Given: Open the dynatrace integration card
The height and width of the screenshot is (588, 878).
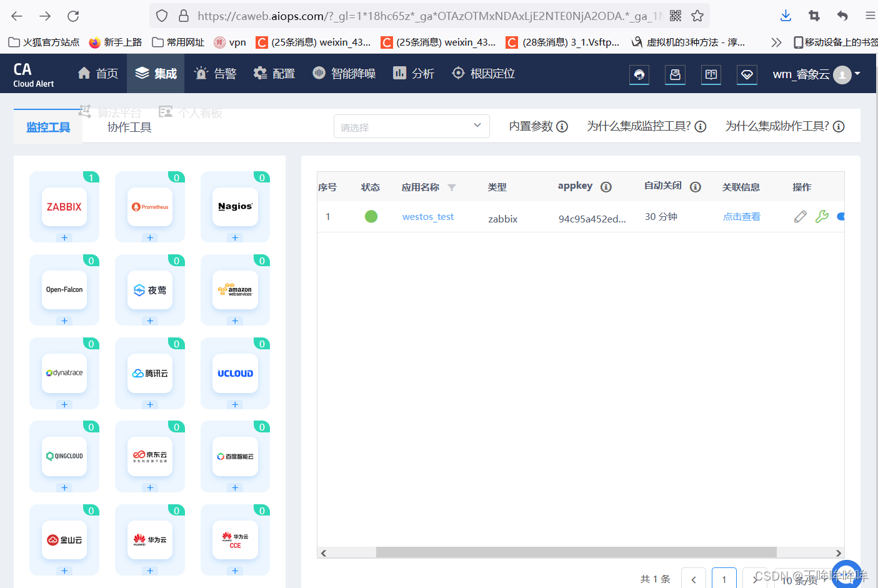Looking at the screenshot, I should point(64,373).
